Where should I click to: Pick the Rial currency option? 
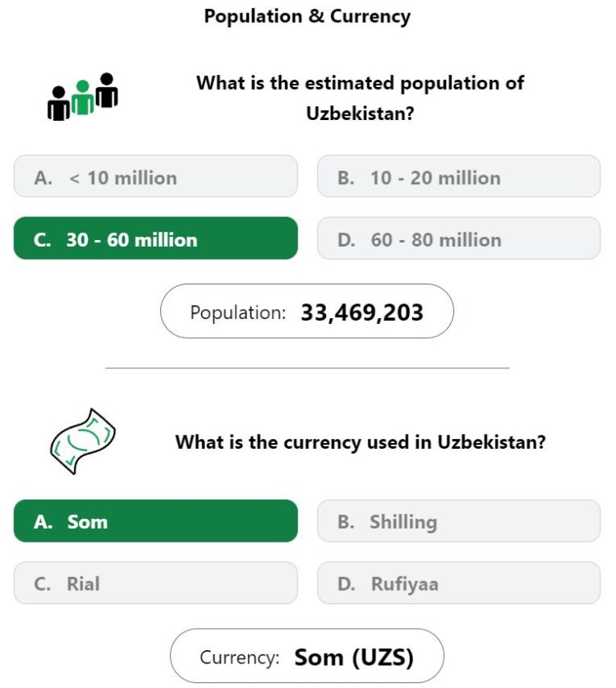point(156,583)
